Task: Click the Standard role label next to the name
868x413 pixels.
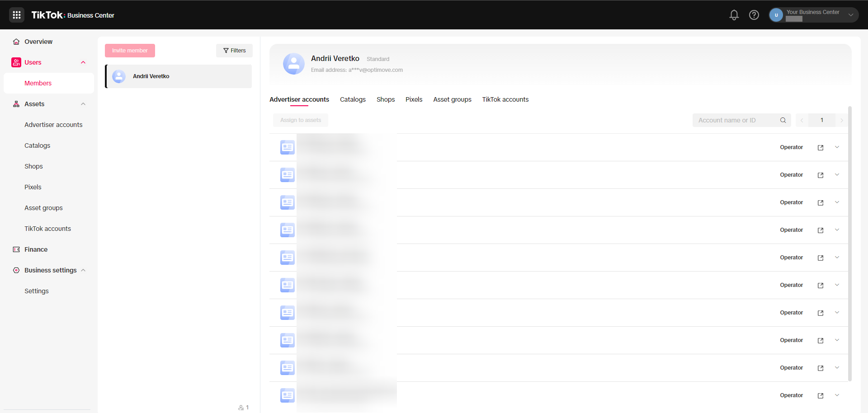Action: point(378,59)
